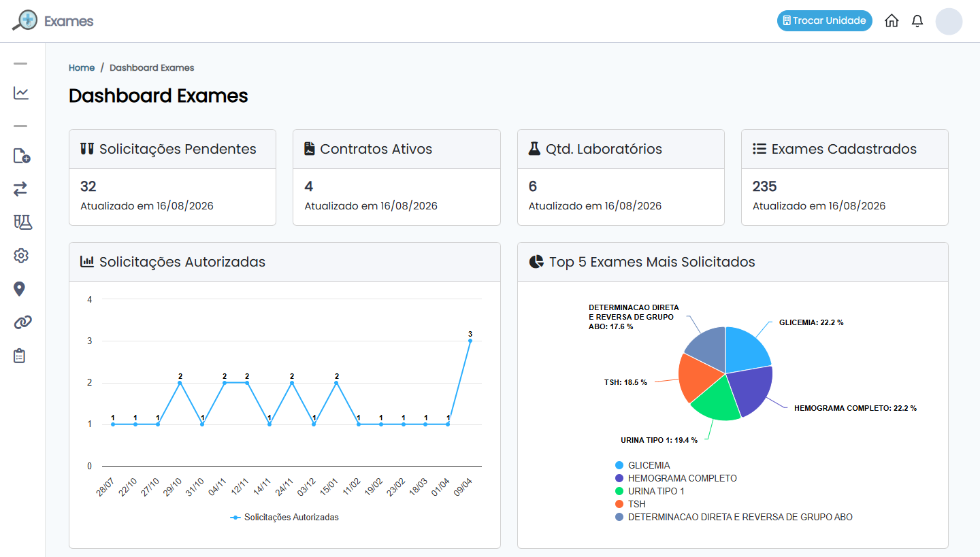Toggle HEMOGRAMA COMPLETO legend entry
The height and width of the screenshot is (557, 980).
[x=676, y=478]
